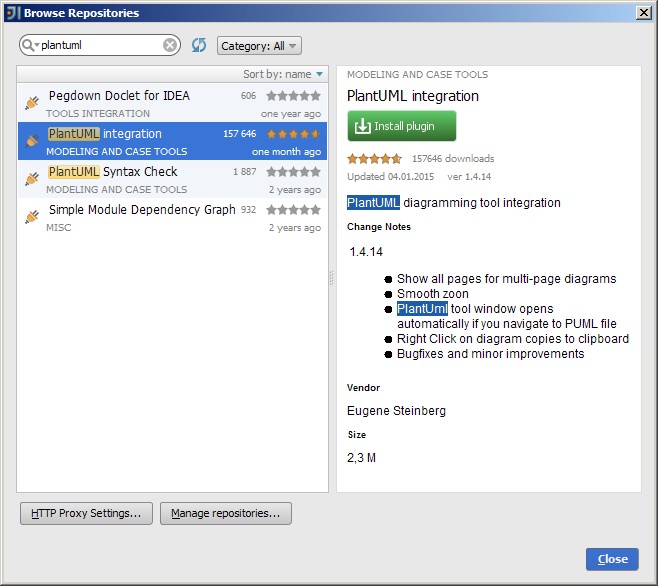Open Manage repositories dialog
The width and height of the screenshot is (658, 586).
226,513
